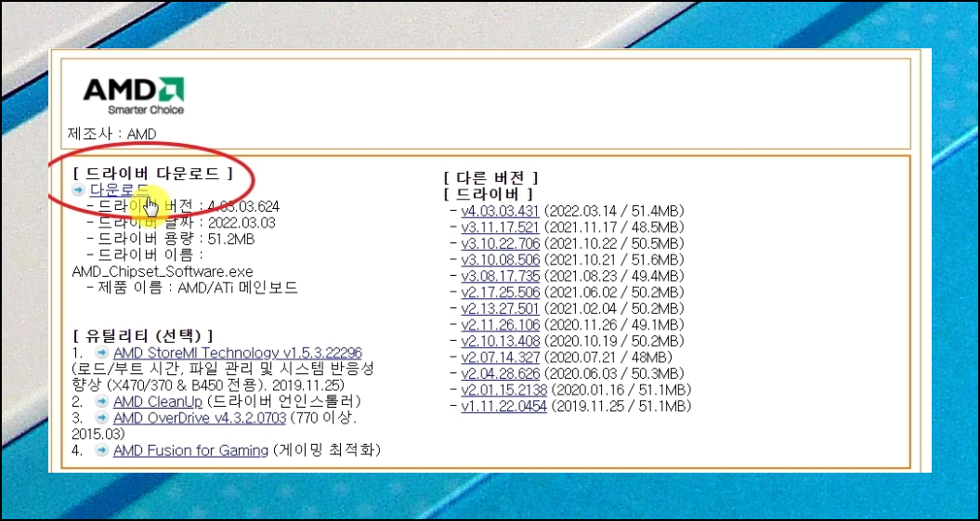Screen dimensions: 980x521
Task: Open AMD Fusion for Gaming link
Action: pyautogui.click(x=190, y=450)
